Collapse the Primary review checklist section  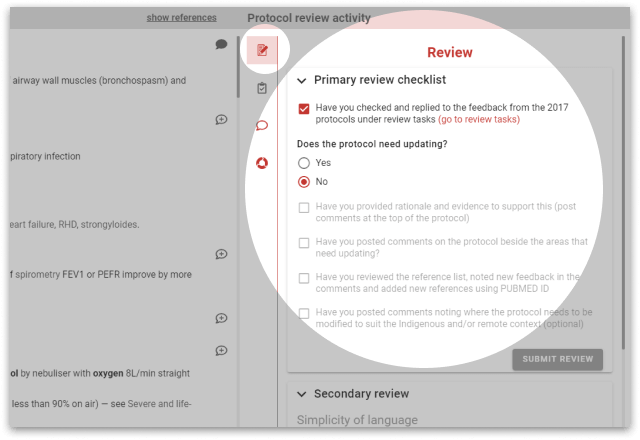click(302, 80)
